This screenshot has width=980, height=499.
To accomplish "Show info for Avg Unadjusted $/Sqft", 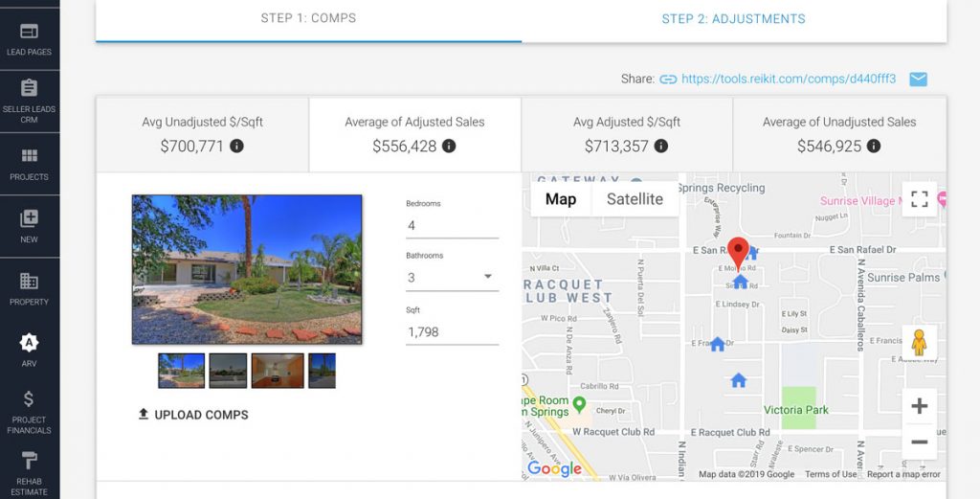I will click(236, 147).
